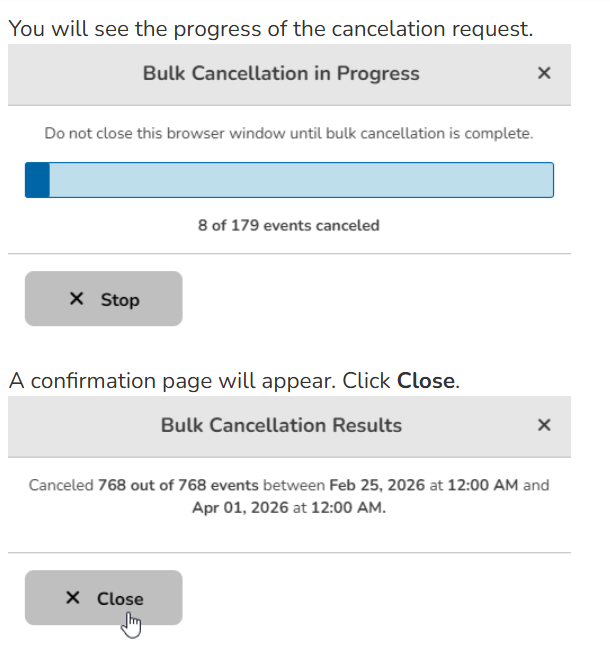The image size is (610, 646).
Task: Click the 'You will see the progress' sentence
Action: tap(271, 29)
